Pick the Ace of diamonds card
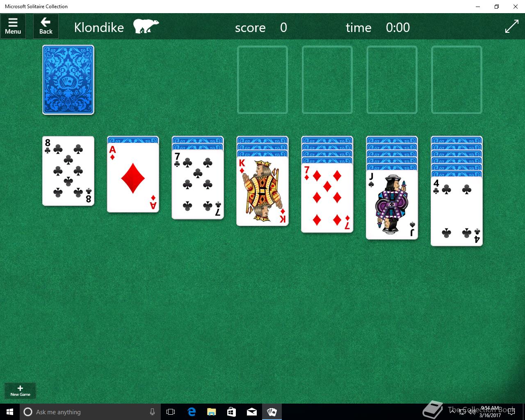The height and width of the screenshot is (420, 525). tap(133, 178)
